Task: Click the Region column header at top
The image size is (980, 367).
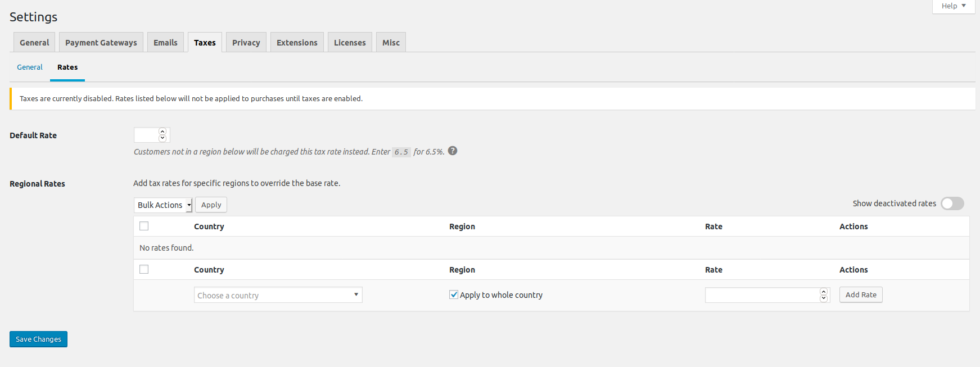Action: click(x=462, y=226)
